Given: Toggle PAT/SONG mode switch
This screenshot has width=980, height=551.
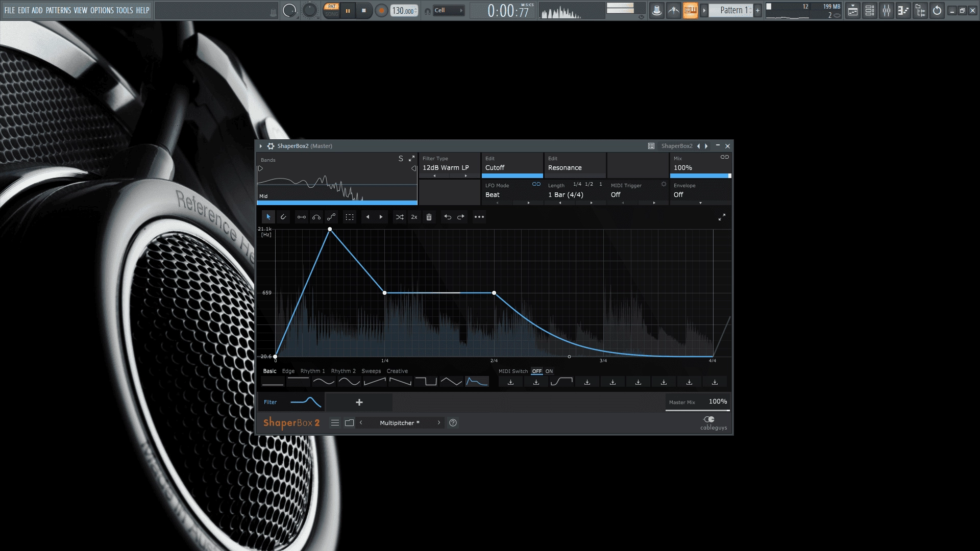Looking at the screenshot, I should pos(332,10).
